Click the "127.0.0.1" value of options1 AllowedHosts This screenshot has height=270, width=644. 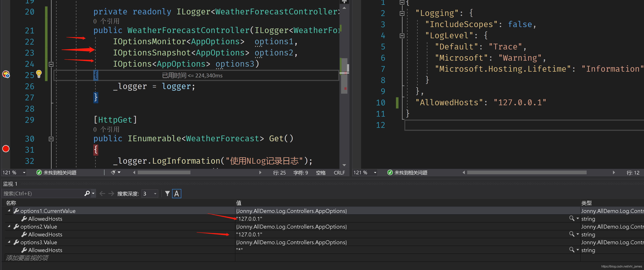[249, 219]
